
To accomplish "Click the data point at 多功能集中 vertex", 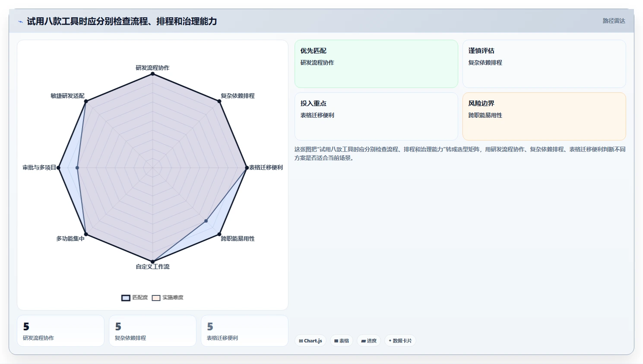I will 86,234.
